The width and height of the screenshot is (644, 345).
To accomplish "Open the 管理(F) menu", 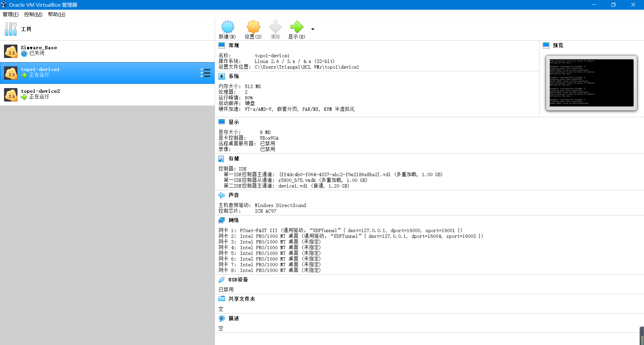I will tap(11, 14).
